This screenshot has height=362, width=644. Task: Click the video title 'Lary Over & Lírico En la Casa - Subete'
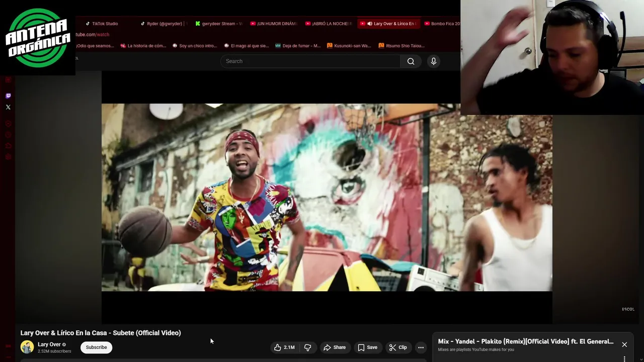(x=101, y=333)
